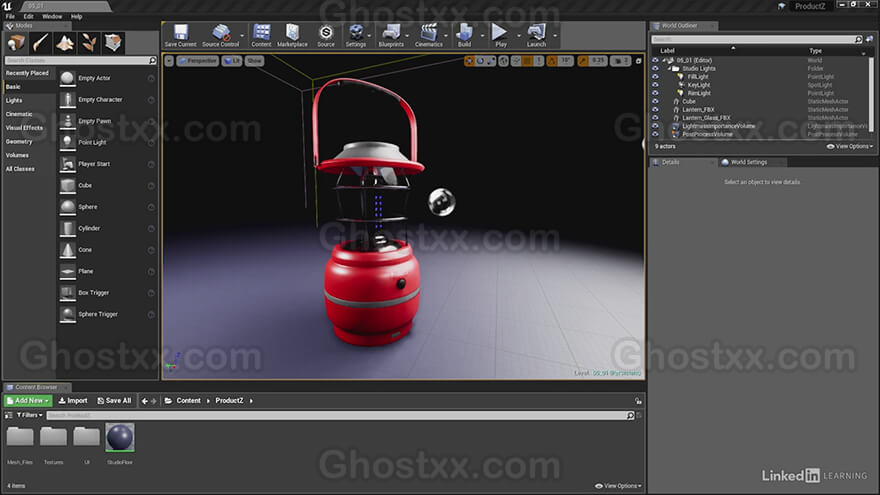Toggle visibility of Lantern_FBX actor
The width and height of the screenshot is (880, 495).
[655, 109]
